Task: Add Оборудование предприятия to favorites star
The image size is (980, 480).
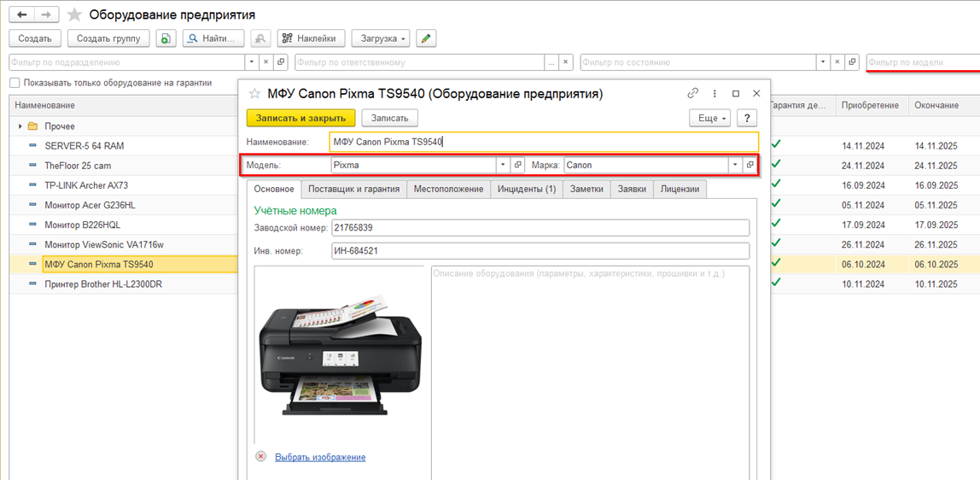Action: point(75,15)
